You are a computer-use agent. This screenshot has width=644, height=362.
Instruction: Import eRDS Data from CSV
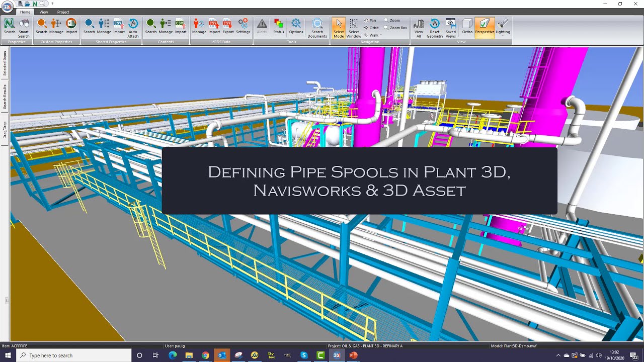214,27
